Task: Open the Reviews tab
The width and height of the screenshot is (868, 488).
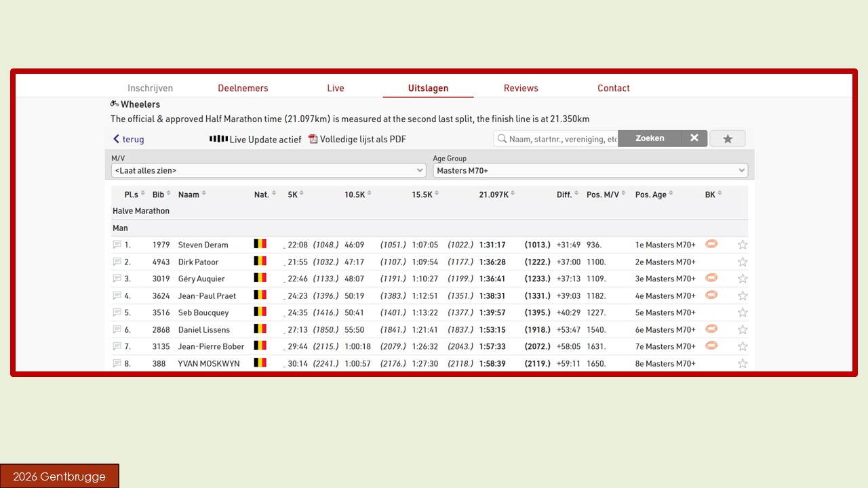Action: tap(521, 88)
